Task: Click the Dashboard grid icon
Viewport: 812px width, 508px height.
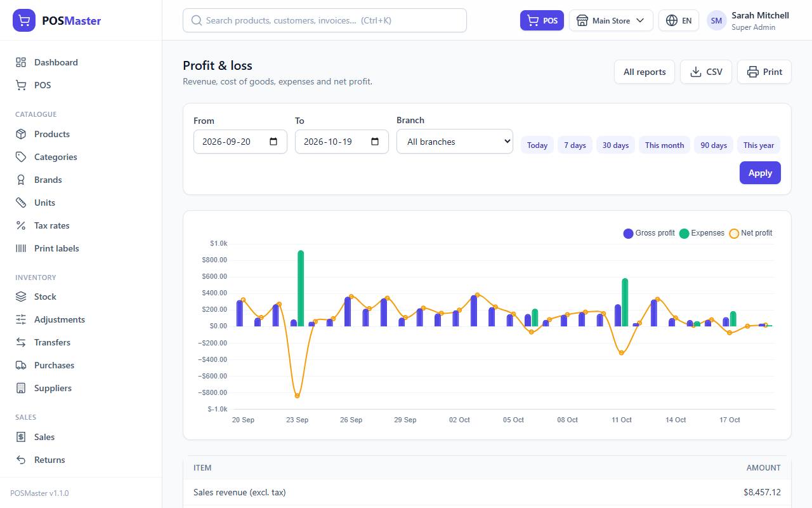Action: pyautogui.click(x=21, y=62)
